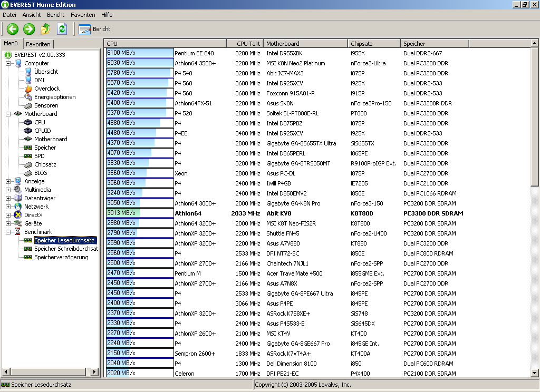Click the results list scroll-down arrow
540x392 pixels.
pos(534,373)
